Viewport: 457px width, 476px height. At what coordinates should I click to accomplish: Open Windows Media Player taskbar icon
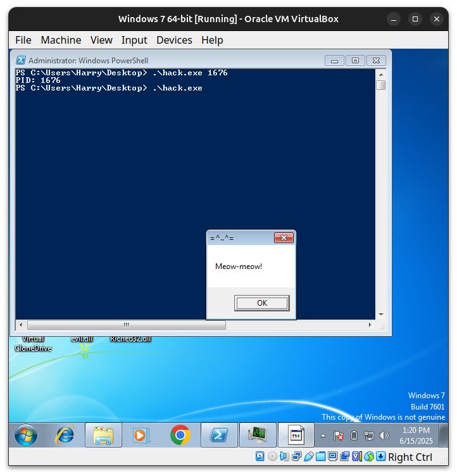click(141, 435)
